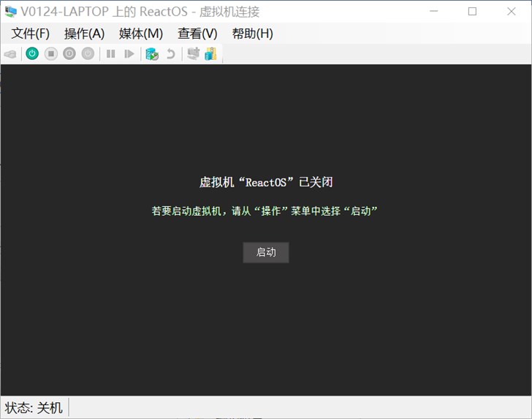
Task: Start the VM with green power icon
Action: pyautogui.click(x=32, y=53)
